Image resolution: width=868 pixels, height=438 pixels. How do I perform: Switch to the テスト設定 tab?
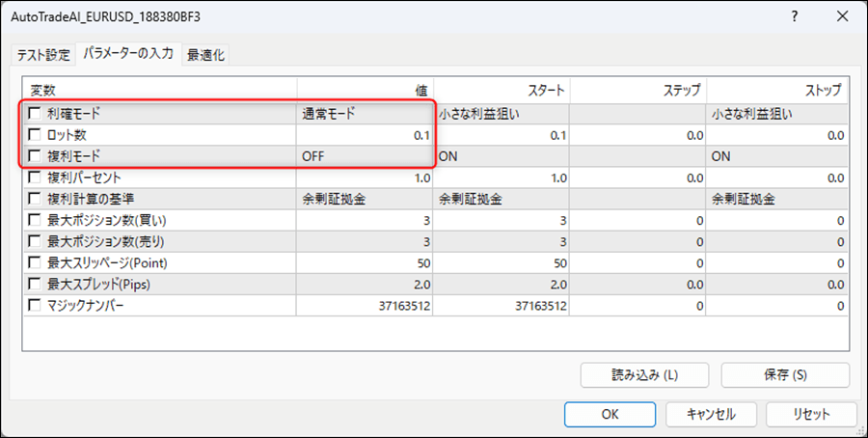[x=44, y=54]
